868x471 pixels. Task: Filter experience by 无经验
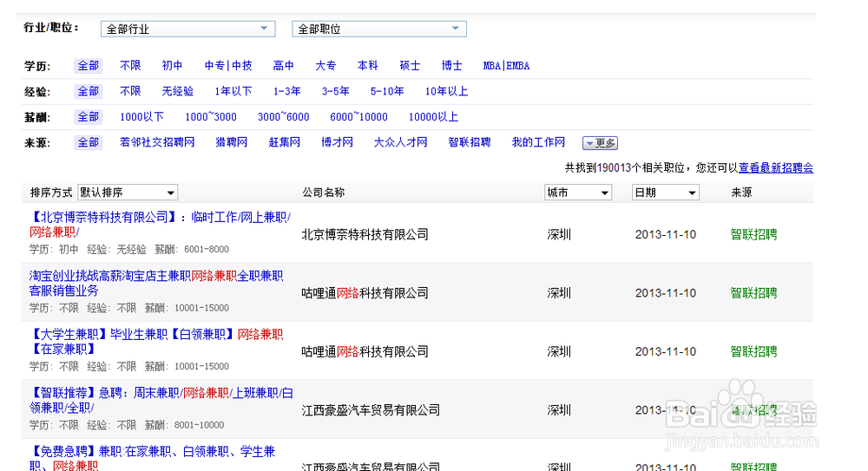click(178, 91)
